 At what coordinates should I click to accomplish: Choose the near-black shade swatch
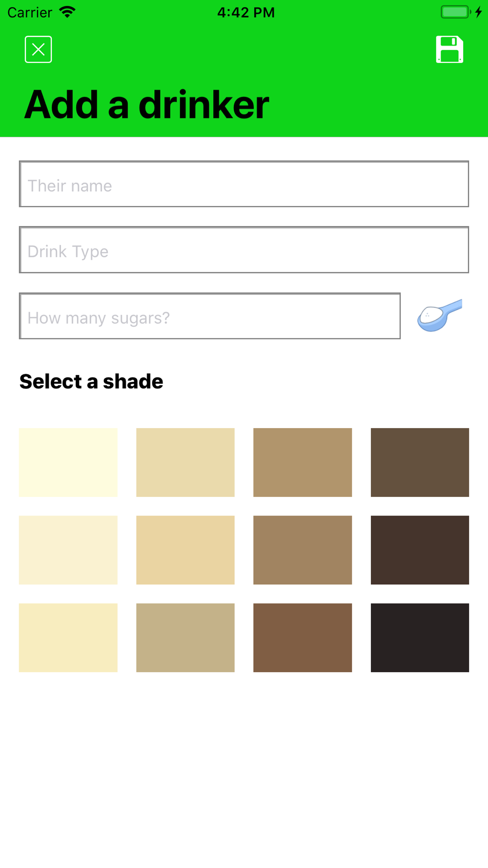click(x=420, y=638)
